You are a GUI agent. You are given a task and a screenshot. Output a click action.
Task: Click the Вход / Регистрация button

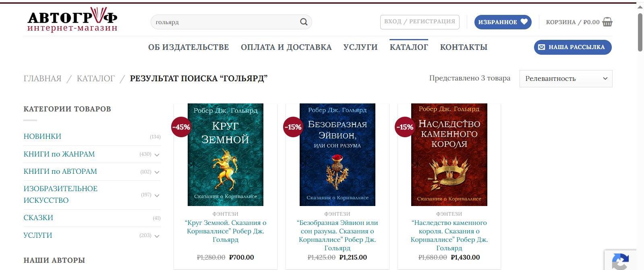[420, 22]
